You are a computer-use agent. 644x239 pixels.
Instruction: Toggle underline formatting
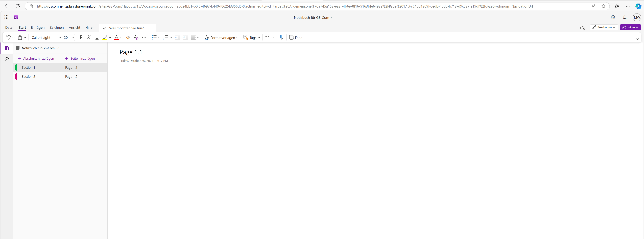[97, 38]
